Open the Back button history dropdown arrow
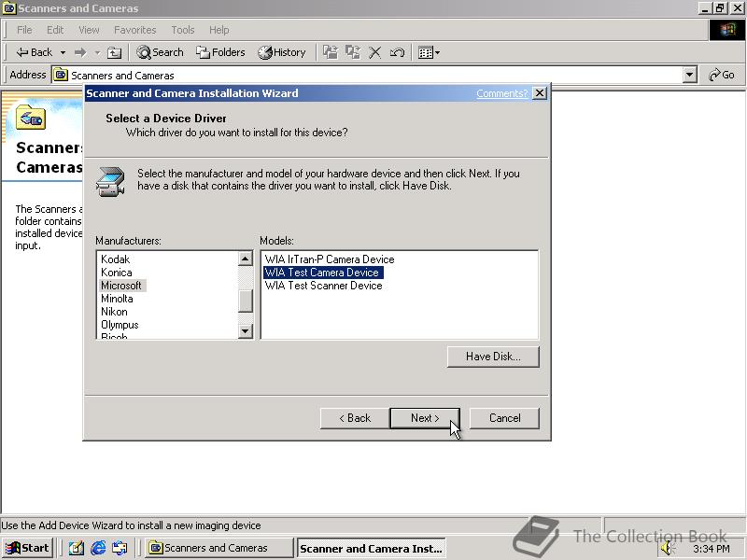The image size is (747, 560). tap(63, 52)
